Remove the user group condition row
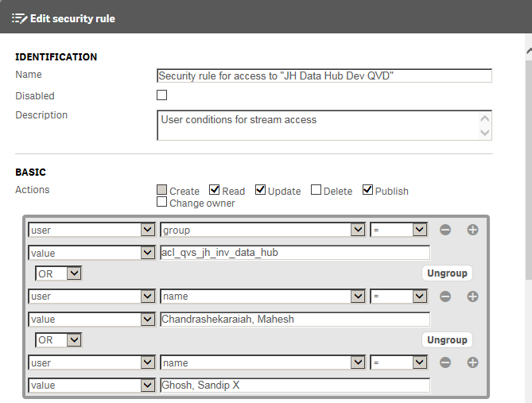The image size is (532, 403). click(445, 230)
